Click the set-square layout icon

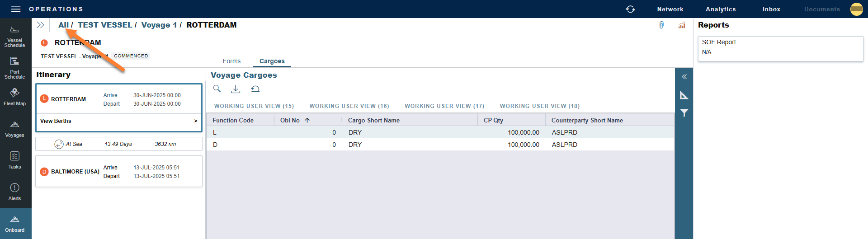click(x=684, y=95)
